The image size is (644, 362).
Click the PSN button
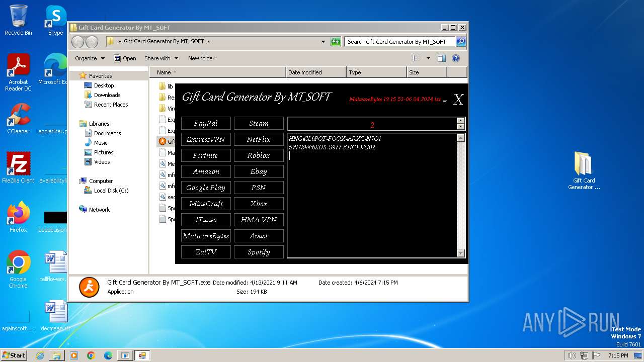point(259,188)
